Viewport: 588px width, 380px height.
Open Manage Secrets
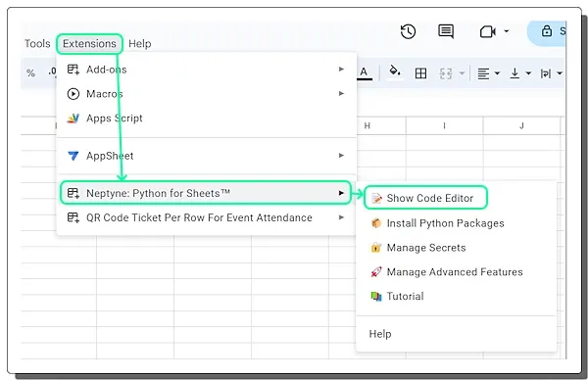pyautogui.click(x=456, y=248)
